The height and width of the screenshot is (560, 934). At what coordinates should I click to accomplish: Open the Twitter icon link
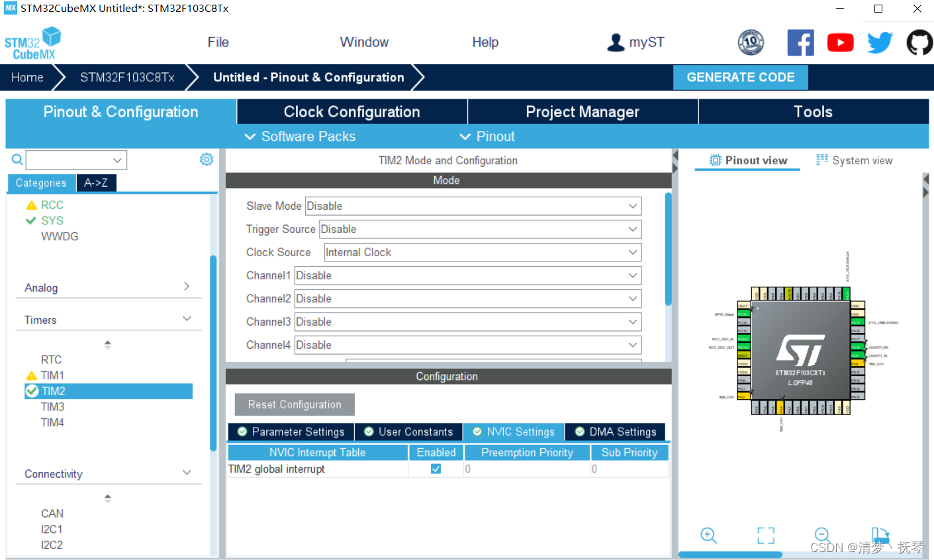[880, 42]
